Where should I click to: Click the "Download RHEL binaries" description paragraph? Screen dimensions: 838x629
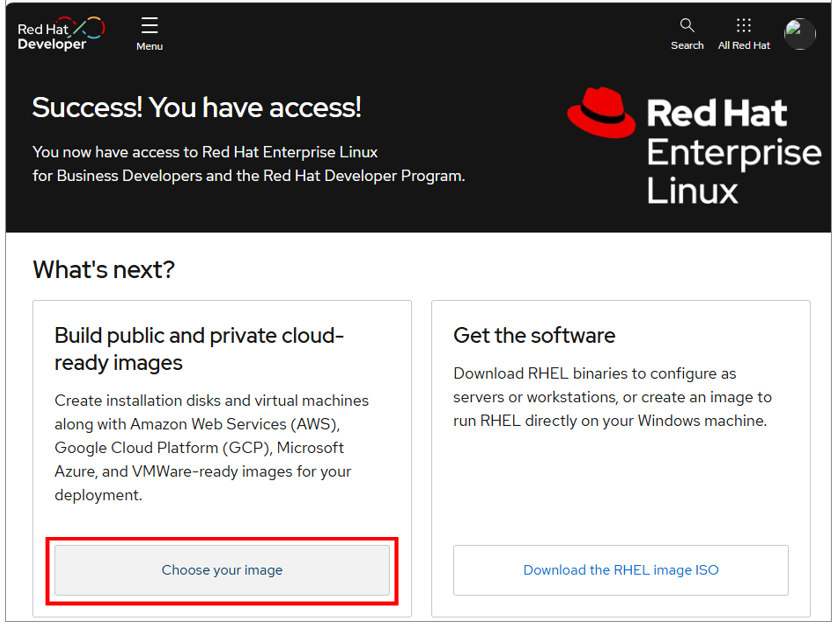click(x=612, y=397)
